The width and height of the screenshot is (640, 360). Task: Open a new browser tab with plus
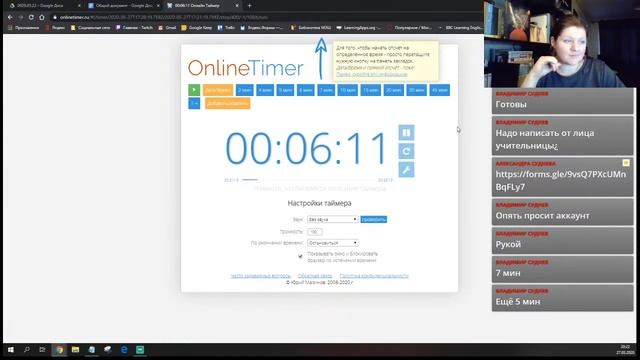(x=249, y=6)
